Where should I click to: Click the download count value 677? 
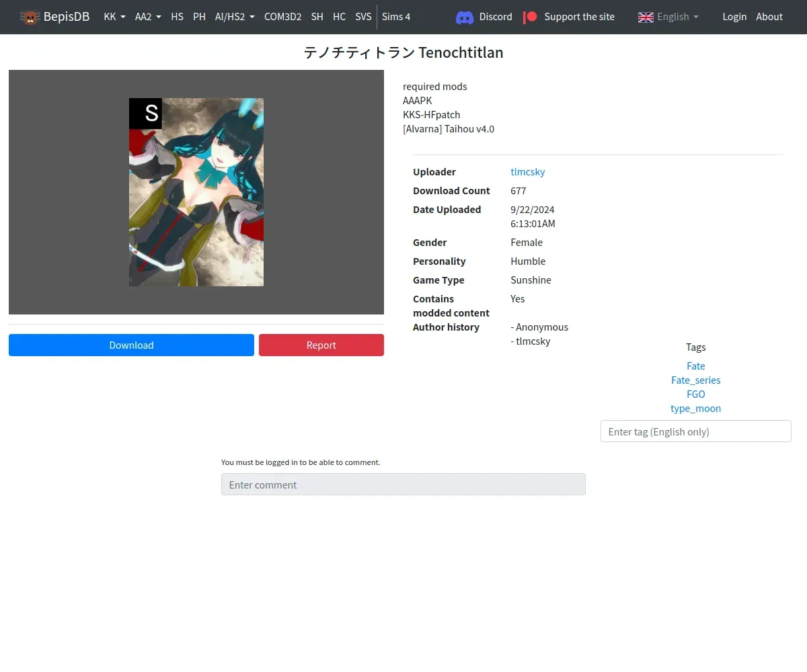518,191
